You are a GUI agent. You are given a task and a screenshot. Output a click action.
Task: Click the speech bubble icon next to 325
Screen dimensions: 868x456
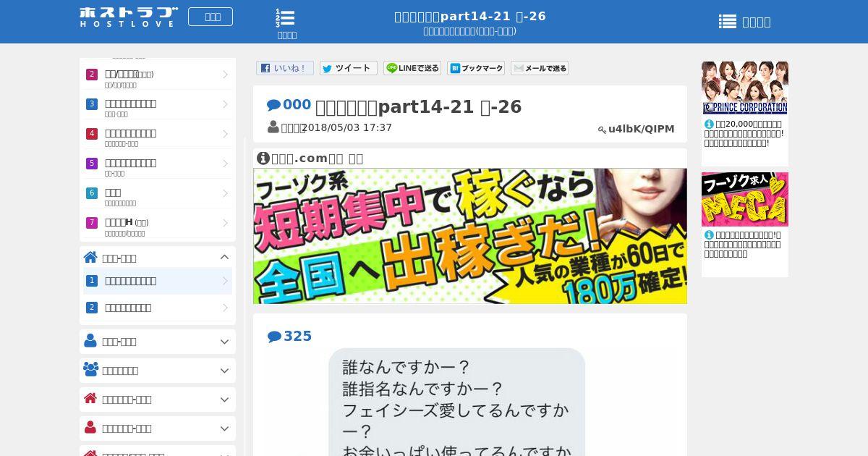[274, 337]
